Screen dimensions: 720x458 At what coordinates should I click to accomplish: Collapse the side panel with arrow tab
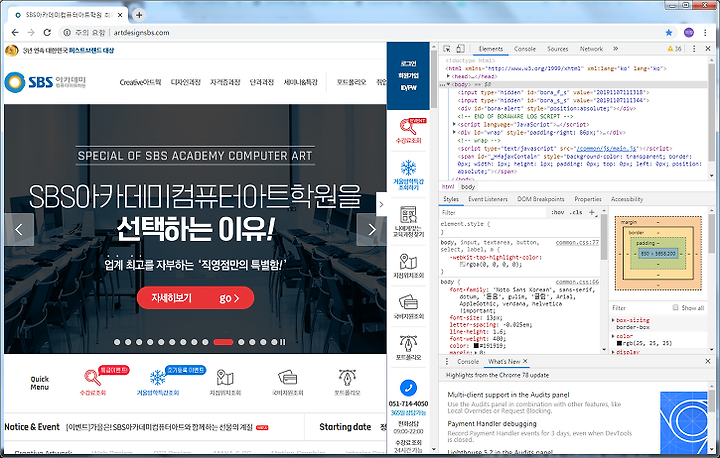pos(381,204)
